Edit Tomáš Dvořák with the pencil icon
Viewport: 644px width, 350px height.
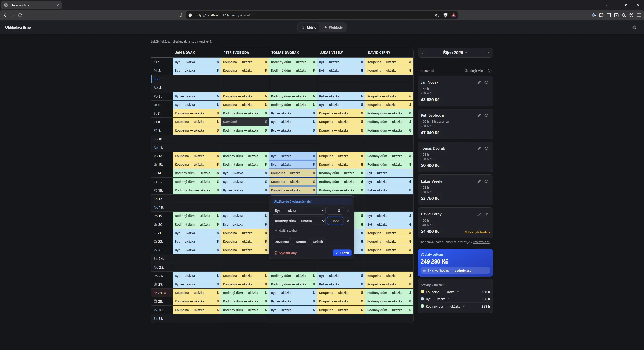click(x=479, y=148)
